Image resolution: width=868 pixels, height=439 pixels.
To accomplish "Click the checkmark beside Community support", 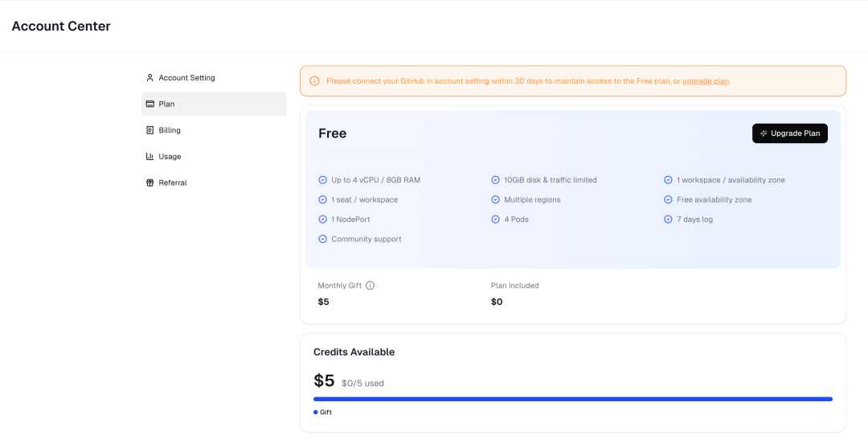I will pyautogui.click(x=323, y=239).
